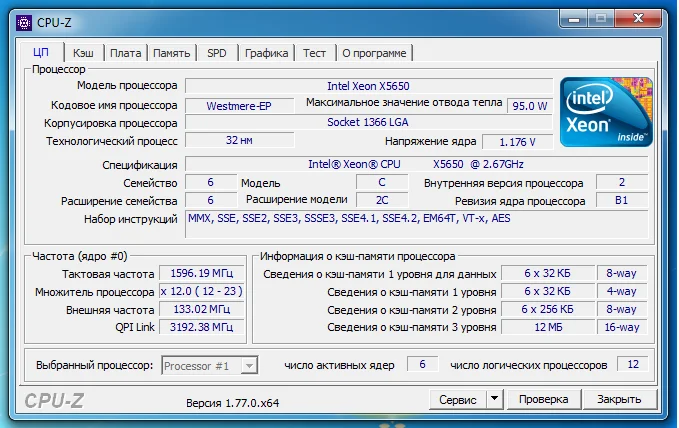Click the clock speed 1596.19 МГц
The width and height of the screenshot is (679, 428).
pyautogui.click(x=202, y=273)
